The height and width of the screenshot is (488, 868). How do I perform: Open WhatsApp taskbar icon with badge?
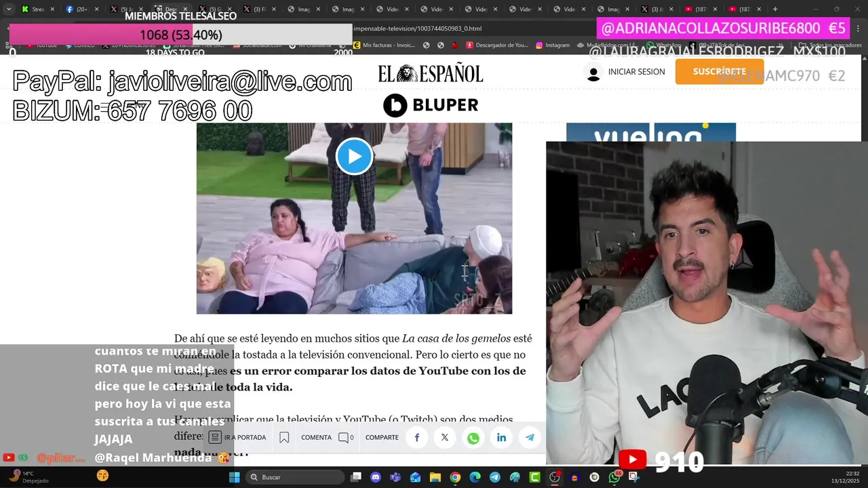[614, 477]
